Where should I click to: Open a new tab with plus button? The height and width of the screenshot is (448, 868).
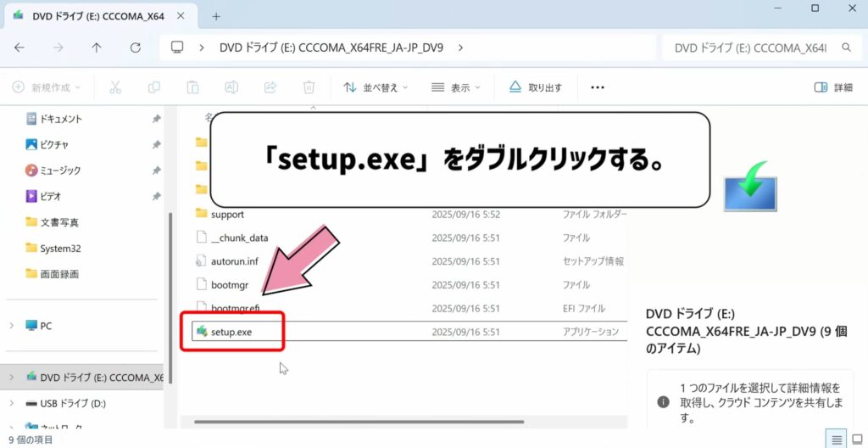click(216, 17)
